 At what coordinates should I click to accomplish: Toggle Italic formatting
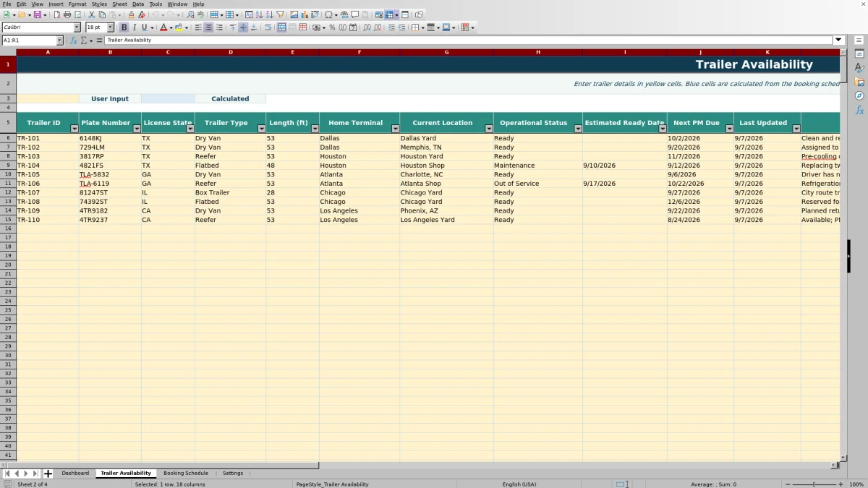(x=134, y=27)
